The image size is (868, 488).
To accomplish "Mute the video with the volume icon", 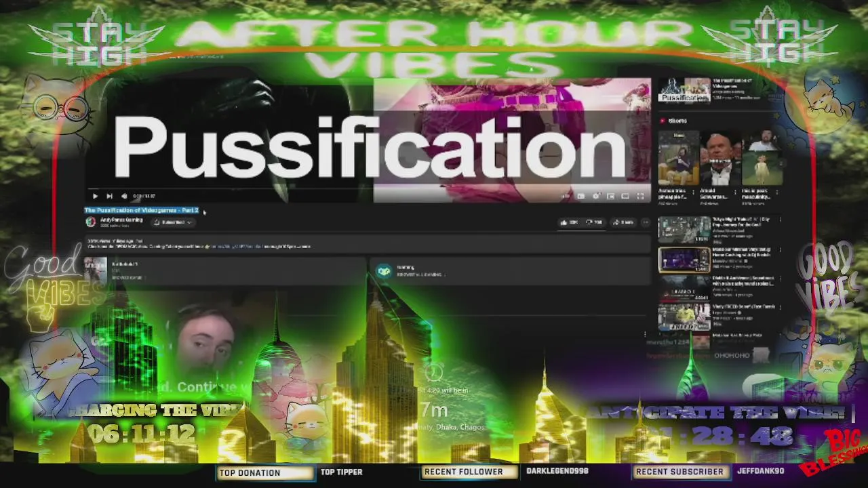I will tap(124, 197).
